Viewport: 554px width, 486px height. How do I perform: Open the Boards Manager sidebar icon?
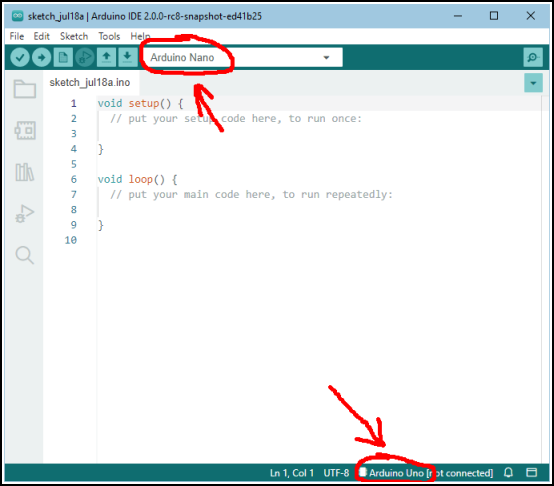[25, 130]
